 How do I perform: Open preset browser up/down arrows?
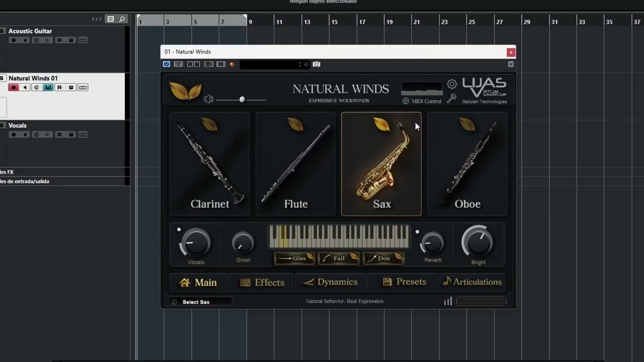[300, 64]
